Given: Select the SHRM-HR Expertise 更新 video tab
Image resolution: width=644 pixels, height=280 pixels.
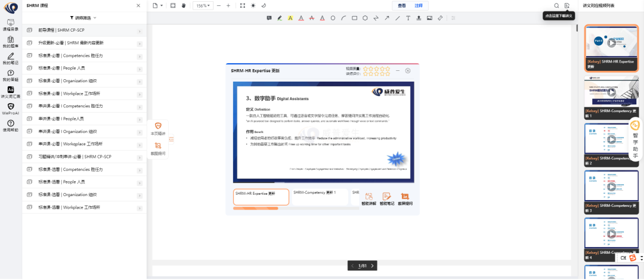Looking at the screenshot, I should tap(261, 197).
